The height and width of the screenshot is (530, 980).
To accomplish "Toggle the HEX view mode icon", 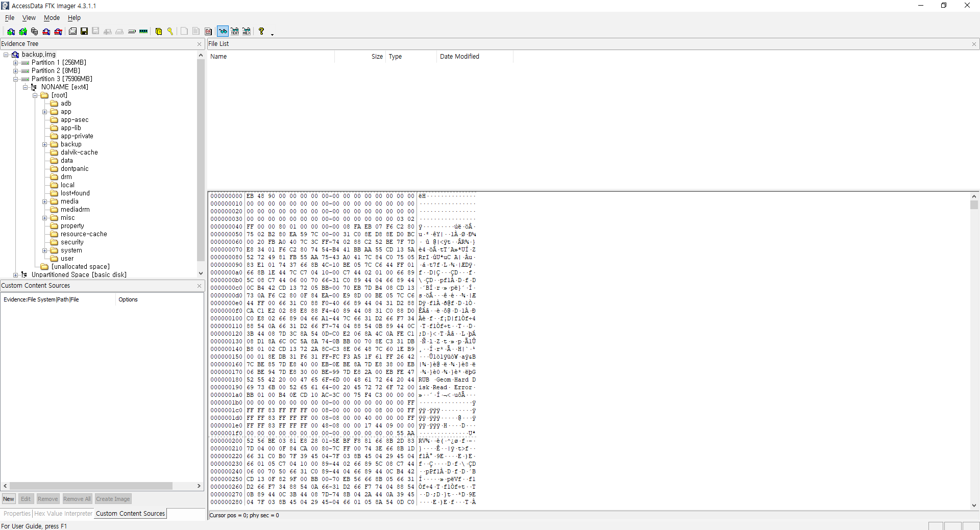I will pyautogui.click(x=247, y=32).
